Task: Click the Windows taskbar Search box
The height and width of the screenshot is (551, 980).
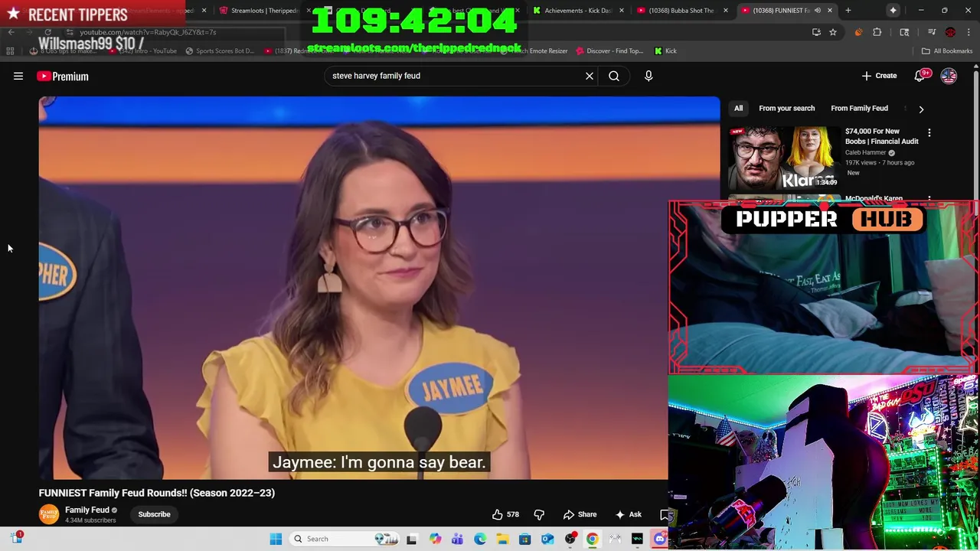Action: 345,539
